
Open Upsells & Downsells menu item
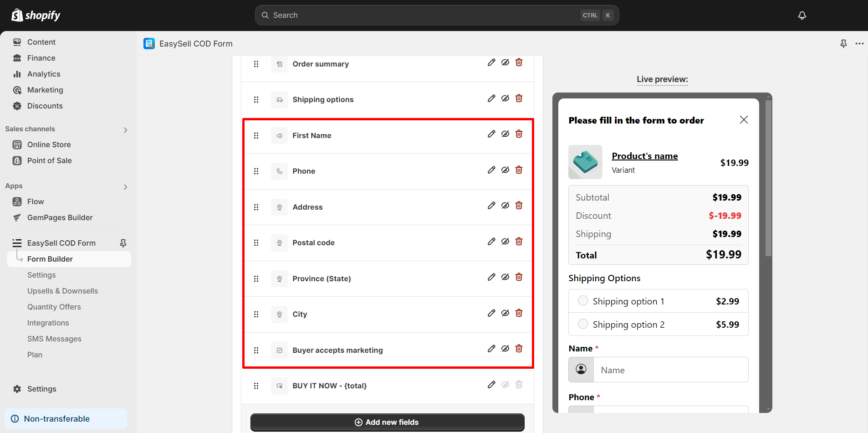tap(62, 291)
